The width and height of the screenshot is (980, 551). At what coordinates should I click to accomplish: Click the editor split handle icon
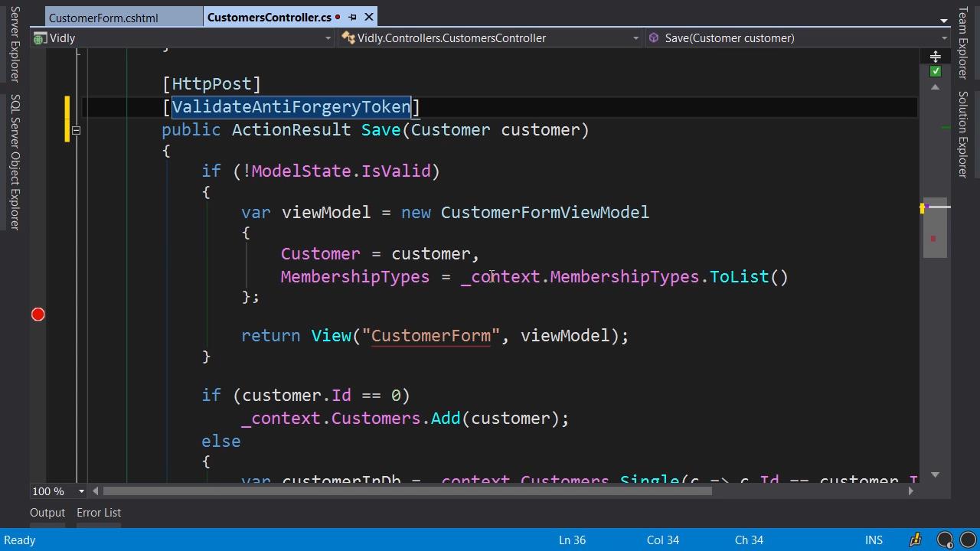(935, 57)
